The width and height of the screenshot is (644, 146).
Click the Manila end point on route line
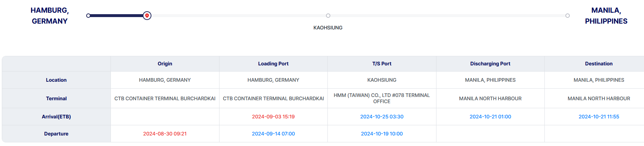(568, 16)
